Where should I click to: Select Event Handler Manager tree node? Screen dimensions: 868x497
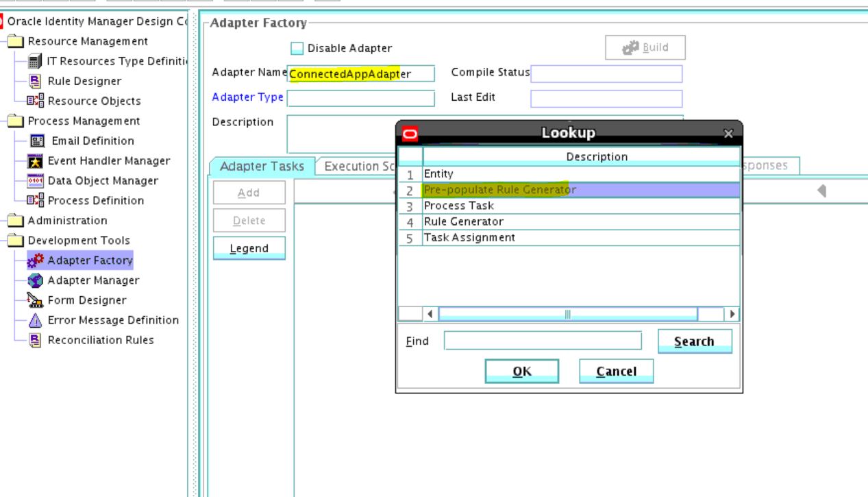(109, 160)
